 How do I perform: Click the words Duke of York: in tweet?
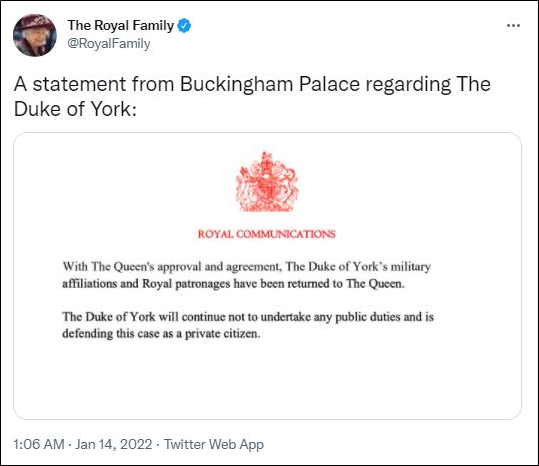pyautogui.click(x=75, y=109)
